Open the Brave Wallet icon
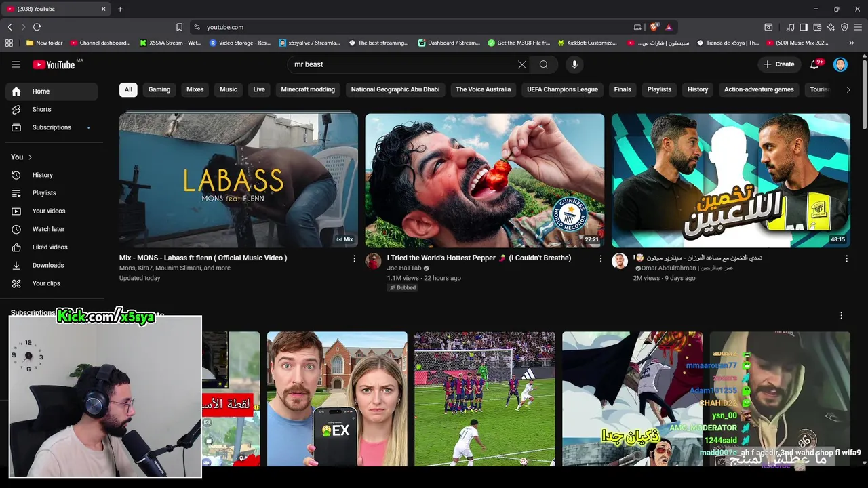The image size is (868, 488). pyautogui.click(x=817, y=27)
